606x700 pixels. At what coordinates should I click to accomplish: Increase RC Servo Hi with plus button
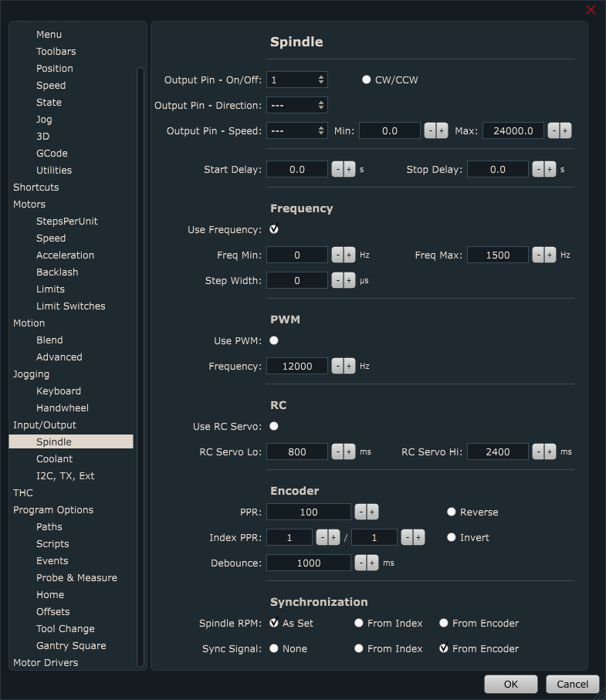coord(550,451)
